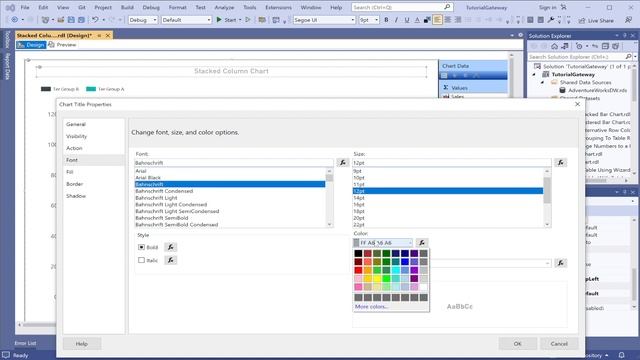Switch to the Preview tab
640x360 pixels.
pyautogui.click(x=62, y=44)
